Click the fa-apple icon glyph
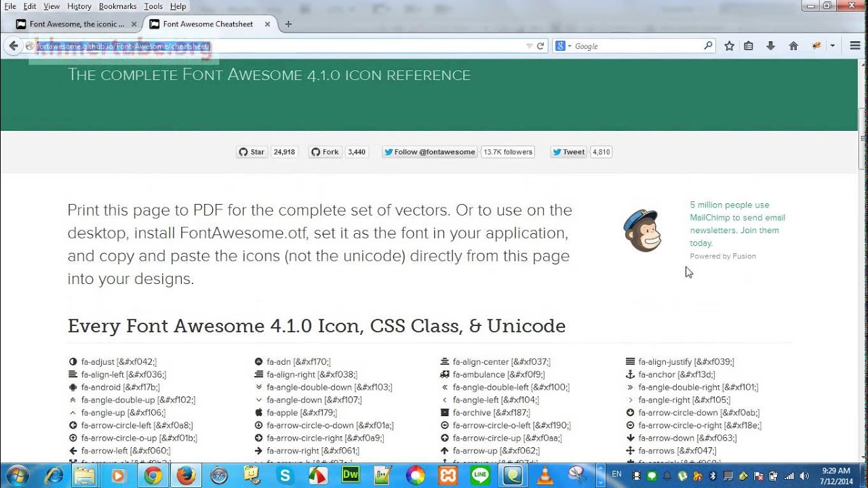The width and height of the screenshot is (868, 488). [258, 412]
